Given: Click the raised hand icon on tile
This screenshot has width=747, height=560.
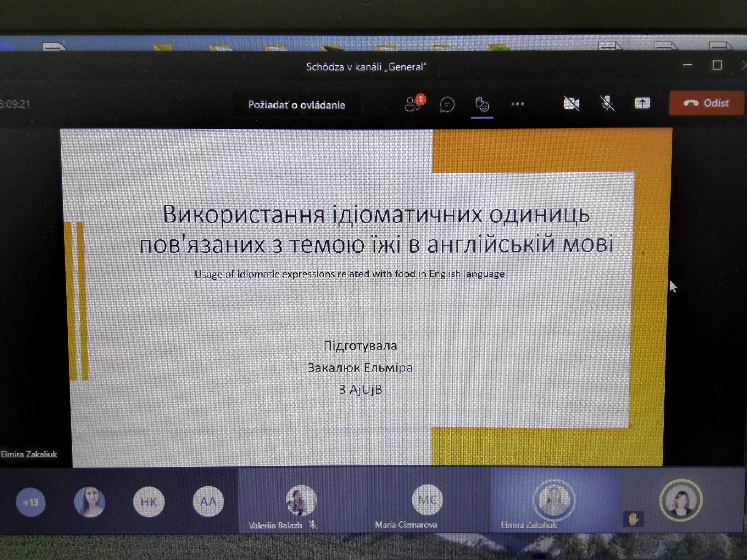Looking at the screenshot, I should pos(633,520).
